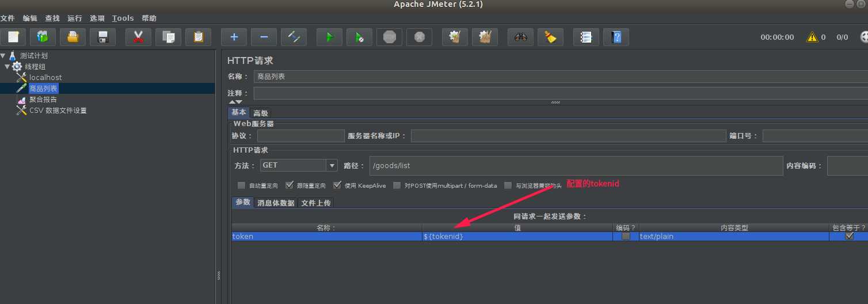This screenshot has height=304, width=868.
Task: Click the 聚合报告 listener icon in tree
Action: [21, 99]
